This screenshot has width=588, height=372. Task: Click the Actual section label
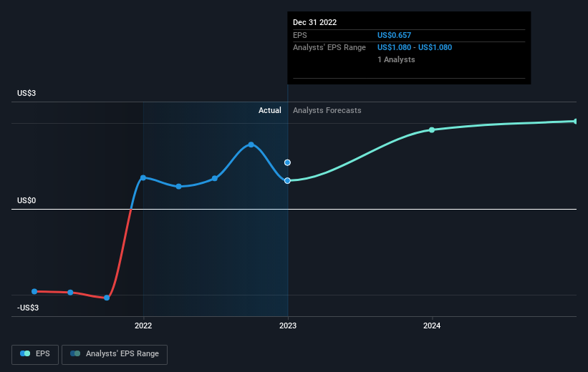[269, 110]
